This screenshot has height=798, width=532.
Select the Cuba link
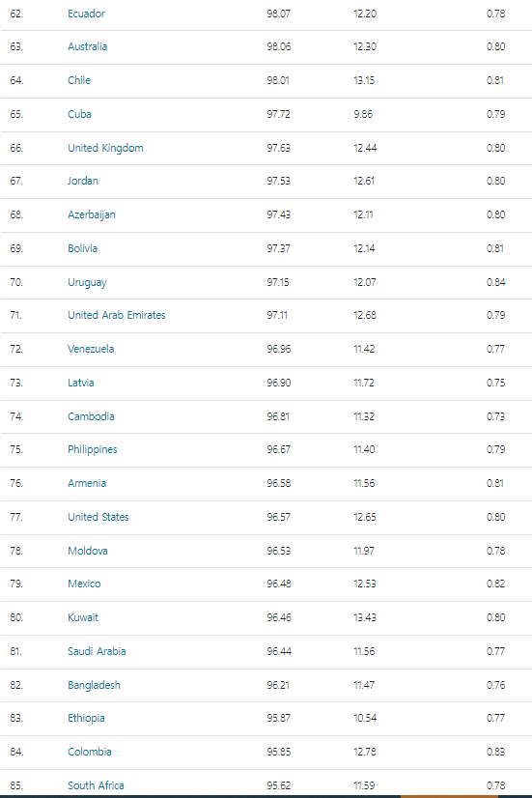click(x=79, y=114)
